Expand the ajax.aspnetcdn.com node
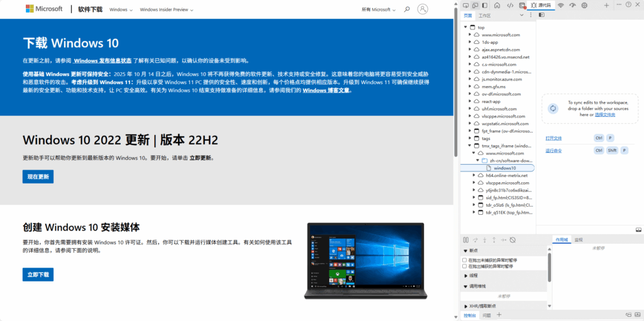Image resolution: width=644 pixels, height=321 pixels. [470, 50]
